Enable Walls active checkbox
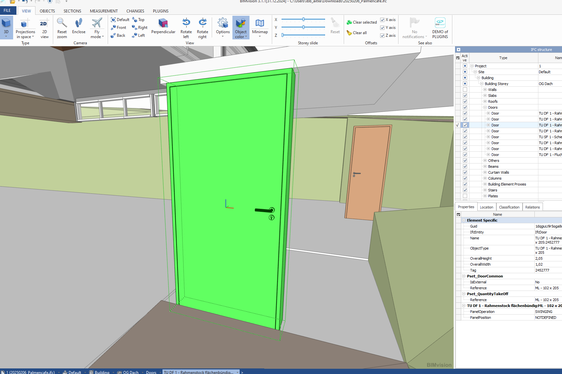The image size is (562, 374). (465, 90)
